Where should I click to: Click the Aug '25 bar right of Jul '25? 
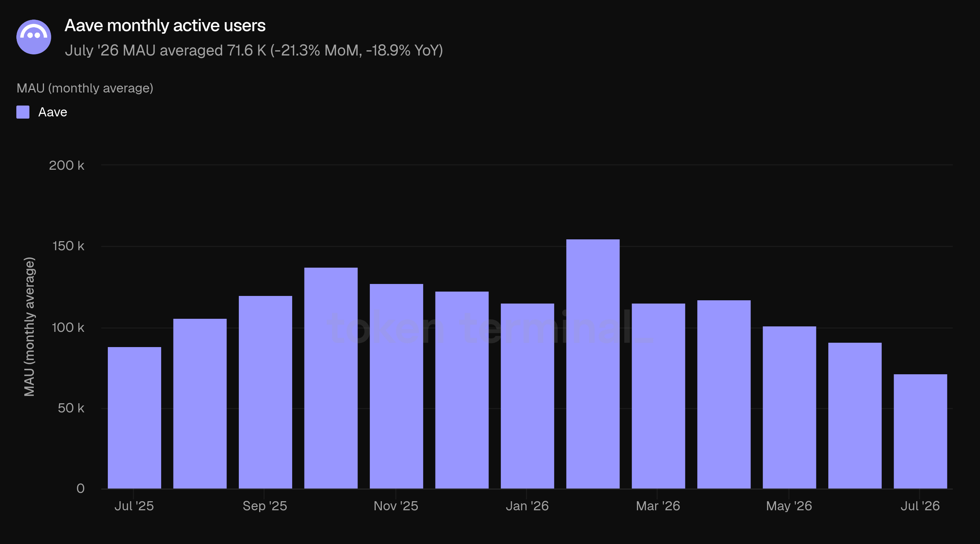200,404
